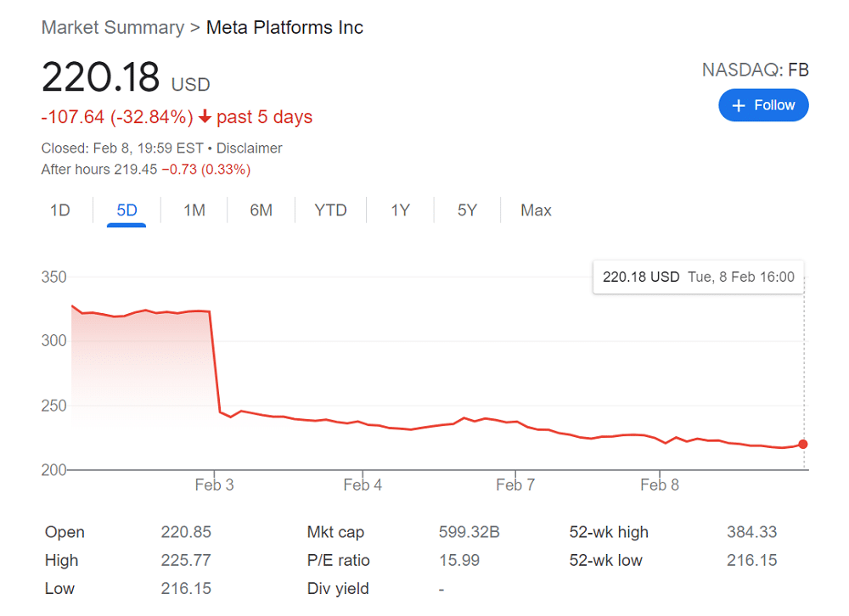Viewport: 849px width, 616px height.
Task: Select the red data point on the chart
Action: point(801,444)
